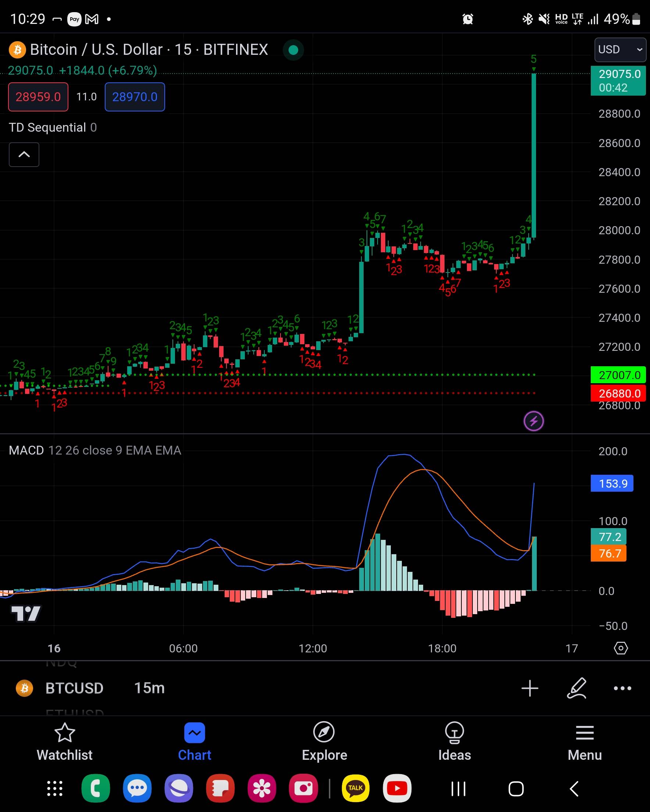The image size is (650, 812).
Task: Select the BTCUSD symbol name
Action: pos(74,688)
